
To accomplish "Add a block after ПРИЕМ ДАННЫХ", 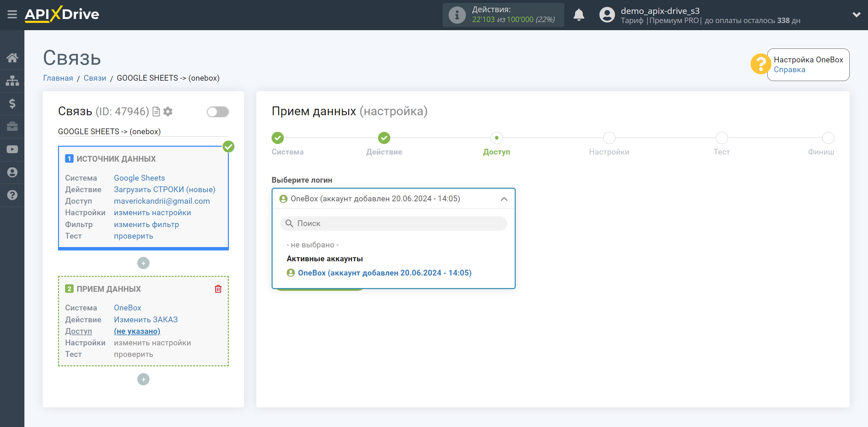I will (143, 380).
